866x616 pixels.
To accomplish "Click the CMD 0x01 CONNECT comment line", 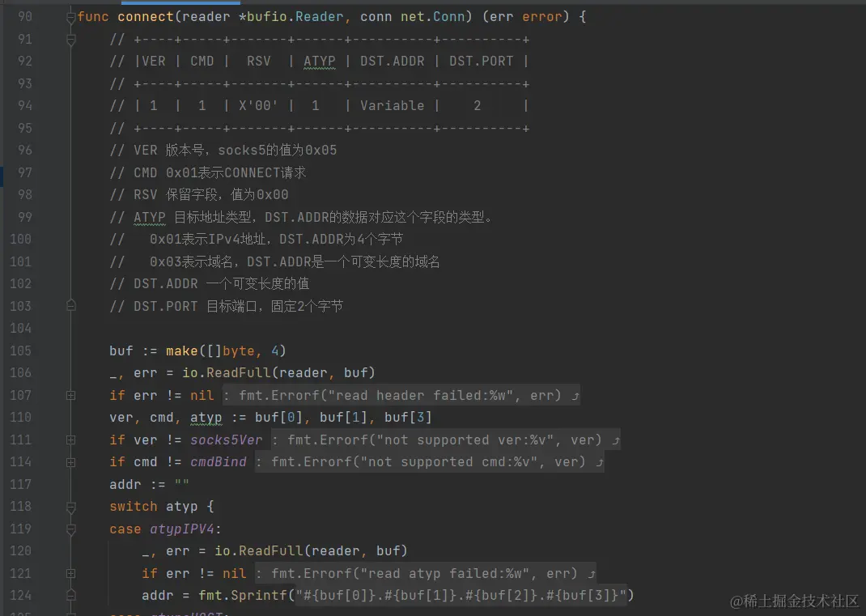I will pos(208,172).
